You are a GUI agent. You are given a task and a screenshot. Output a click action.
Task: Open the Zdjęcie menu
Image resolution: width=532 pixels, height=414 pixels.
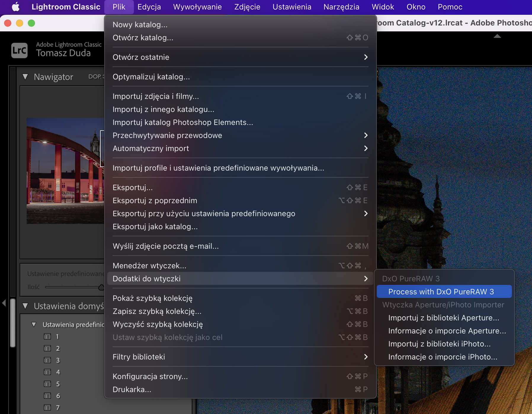[247, 7]
